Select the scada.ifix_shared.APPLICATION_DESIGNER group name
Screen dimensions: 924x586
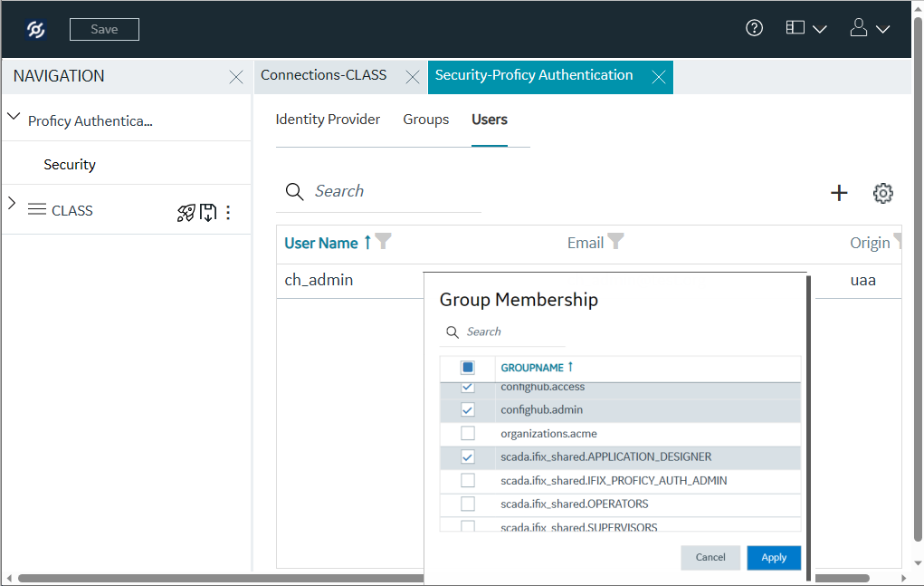[605, 456]
